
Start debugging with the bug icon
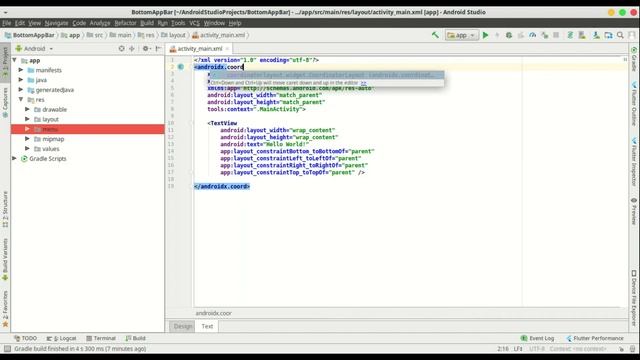pos(509,35)
